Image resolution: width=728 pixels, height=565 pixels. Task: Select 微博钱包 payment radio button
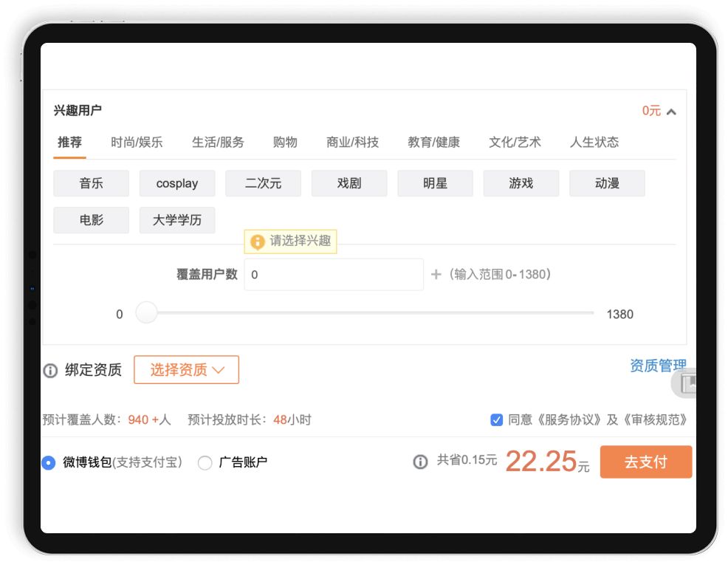[49, 463]
